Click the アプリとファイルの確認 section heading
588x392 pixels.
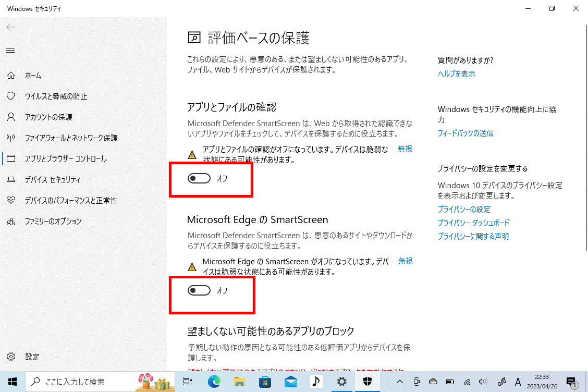[232, 107]
